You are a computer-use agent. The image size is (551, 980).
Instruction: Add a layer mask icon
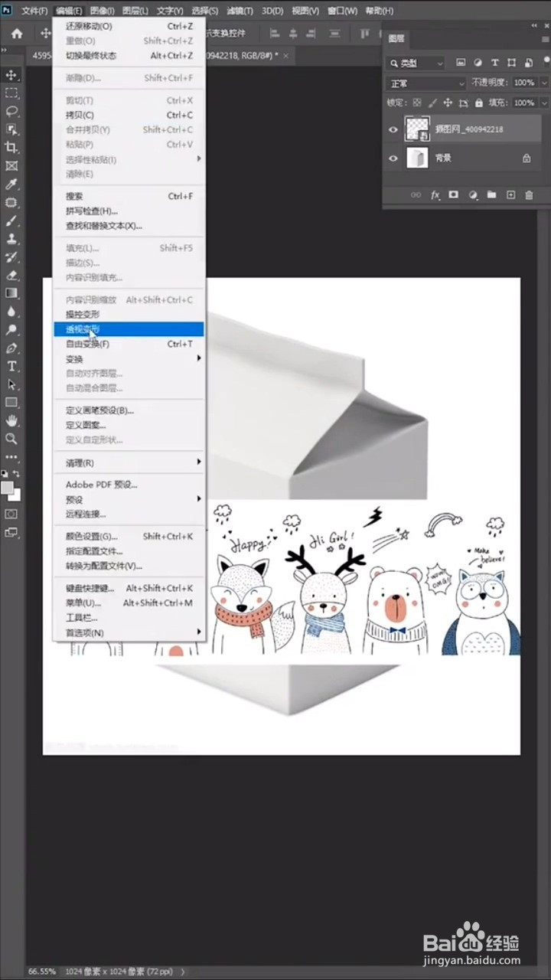pyautogui.click(x=454, y=195)
